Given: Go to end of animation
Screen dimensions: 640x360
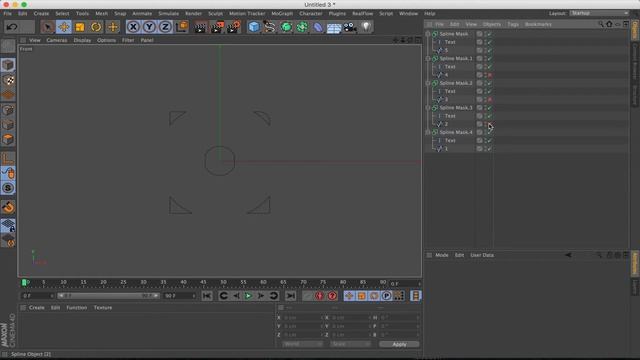Looking at the screenshot, I should pyautogui.click(x=291, y=296).
